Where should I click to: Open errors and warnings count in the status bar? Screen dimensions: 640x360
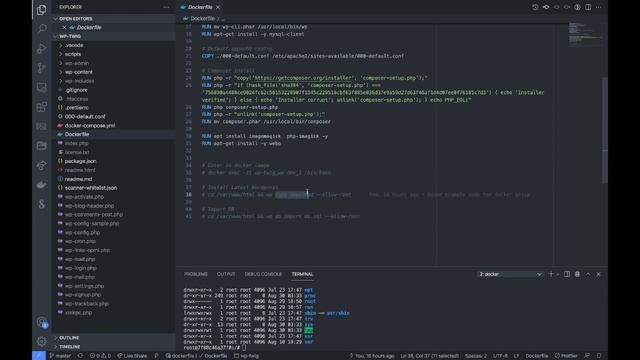pyautogui.click(x=100, y=356)
